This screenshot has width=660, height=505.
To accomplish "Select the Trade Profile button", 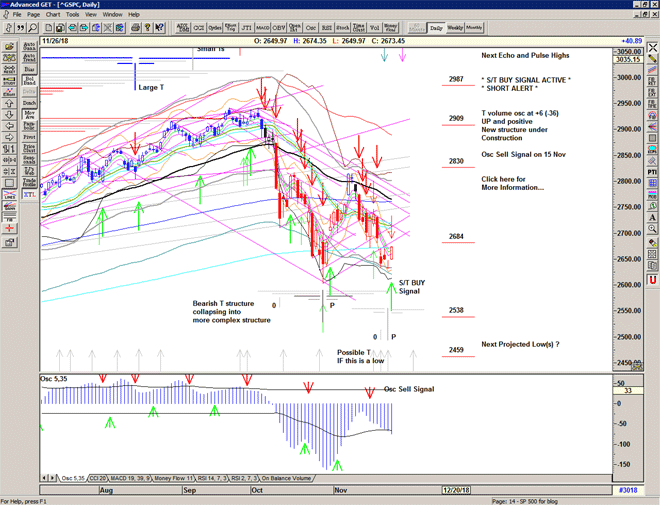I will point(29,181).
